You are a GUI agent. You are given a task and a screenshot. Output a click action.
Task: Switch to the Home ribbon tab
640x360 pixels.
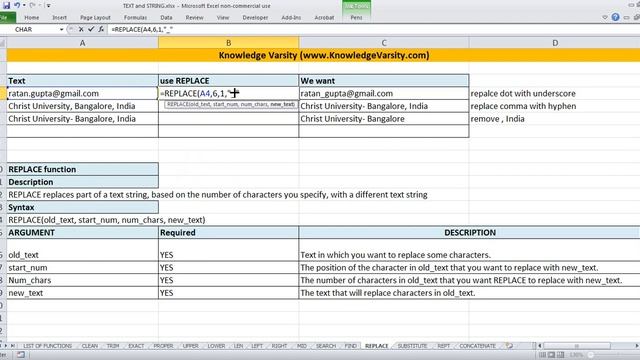pos(31,18)
